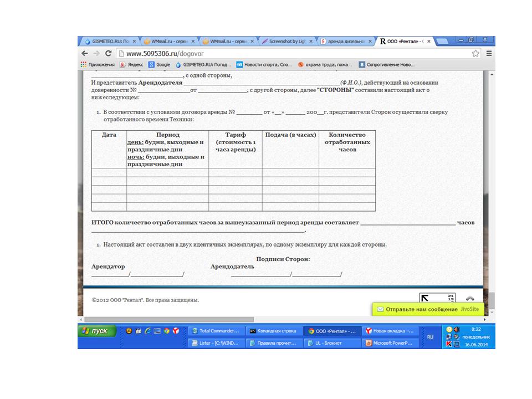Click the browser forward arrow
The height and width of the screenshot is (399, 532).
96,53
